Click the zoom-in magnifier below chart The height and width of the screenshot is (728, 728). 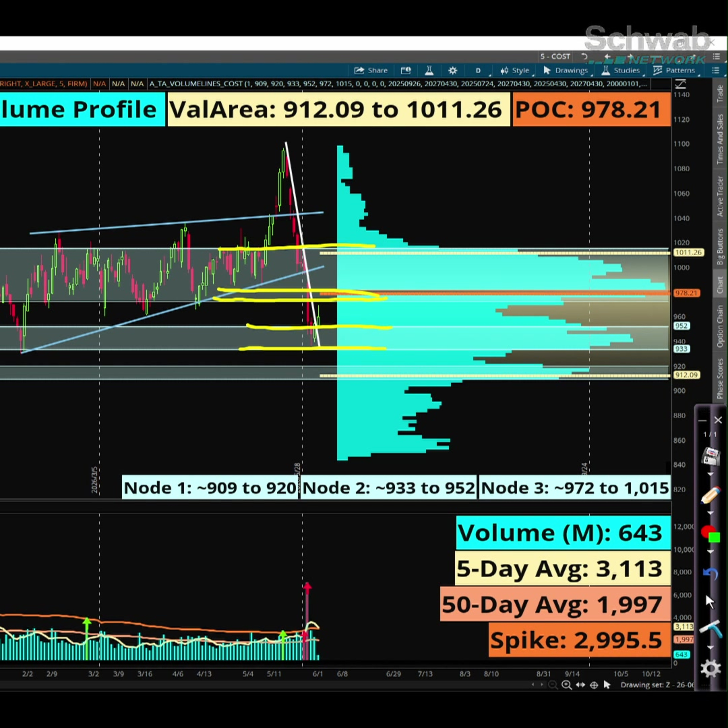pos(566,685)
